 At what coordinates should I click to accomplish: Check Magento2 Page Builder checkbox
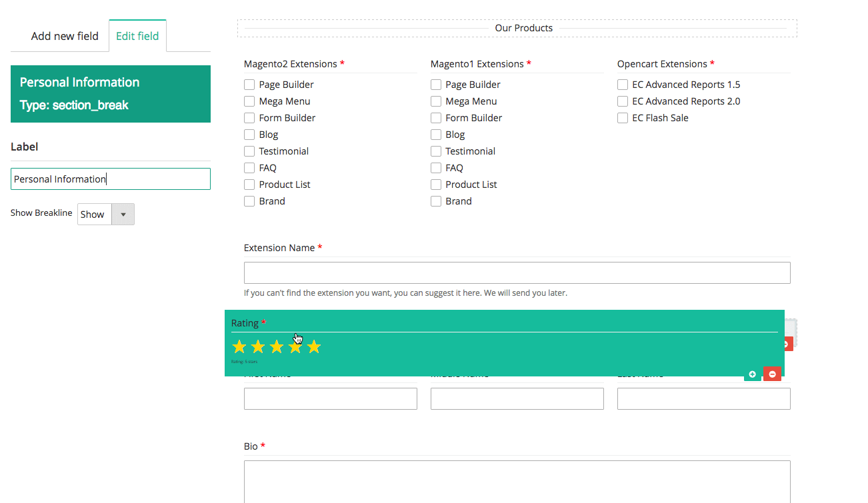(x=249, y=85)
